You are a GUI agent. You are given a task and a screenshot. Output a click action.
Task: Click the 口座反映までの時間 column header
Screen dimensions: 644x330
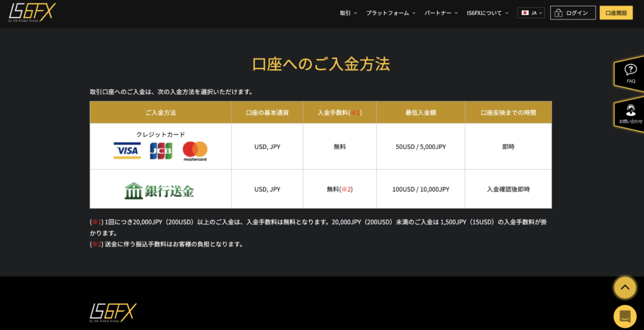click(x=508, y=113)
